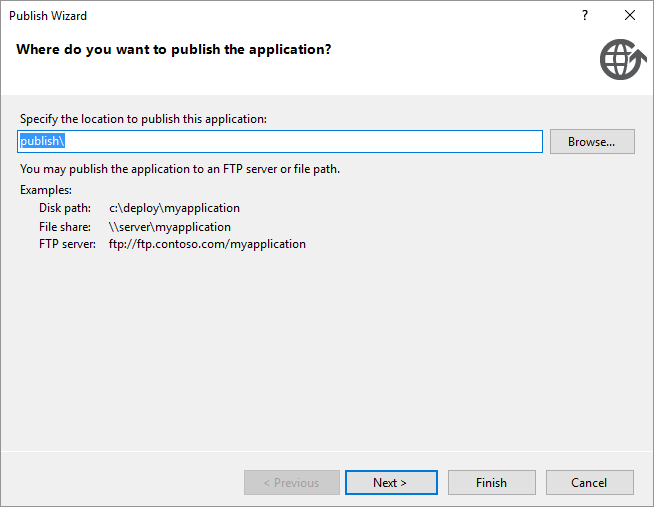Click the Examples: label
654x507 pixels.
click(x=46, y=190)
